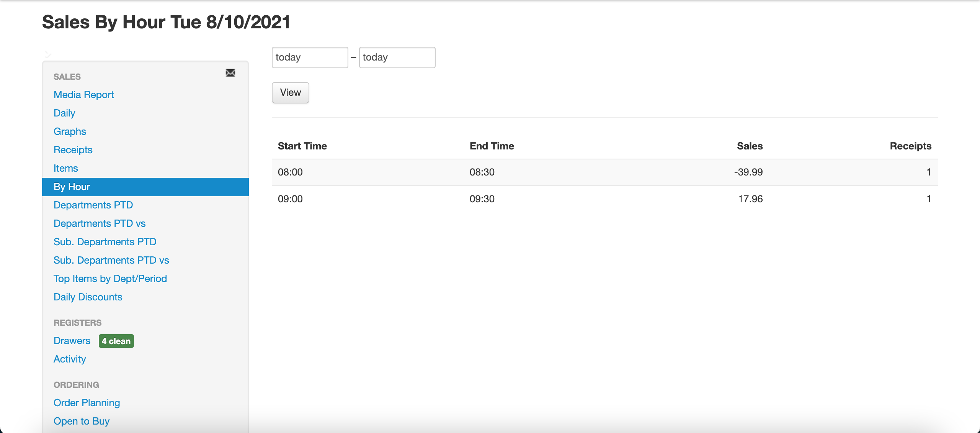Select the Items sales report

65,168
